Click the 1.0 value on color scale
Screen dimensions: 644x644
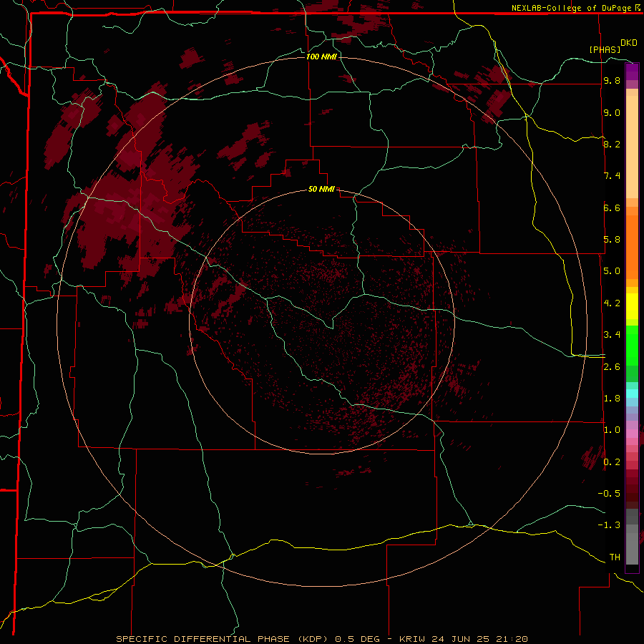[x=612, y=430]
